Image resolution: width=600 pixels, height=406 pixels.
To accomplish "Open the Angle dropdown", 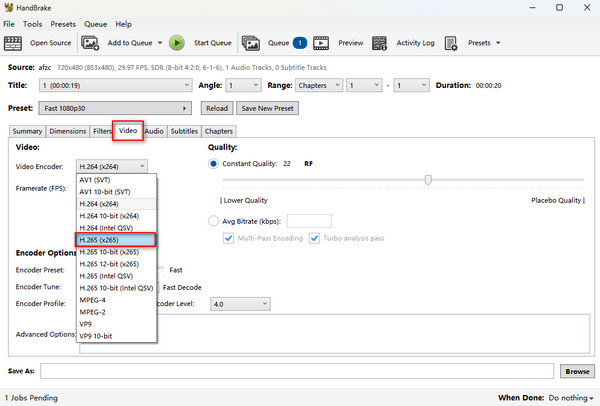I will pos(243,85).
